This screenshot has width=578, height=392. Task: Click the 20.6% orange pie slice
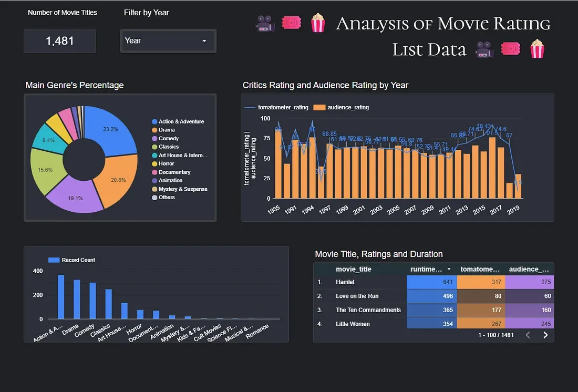click(x=119, y=180)
